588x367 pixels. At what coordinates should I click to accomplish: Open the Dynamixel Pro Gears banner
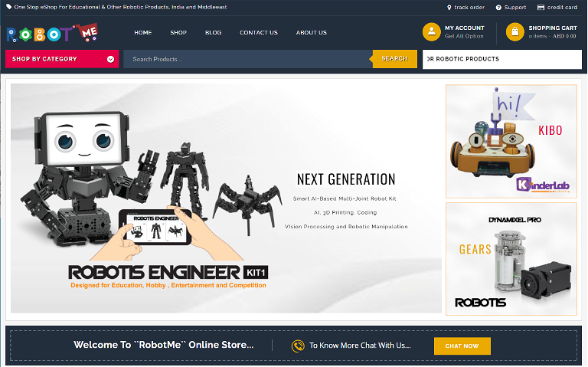(511, 259)
